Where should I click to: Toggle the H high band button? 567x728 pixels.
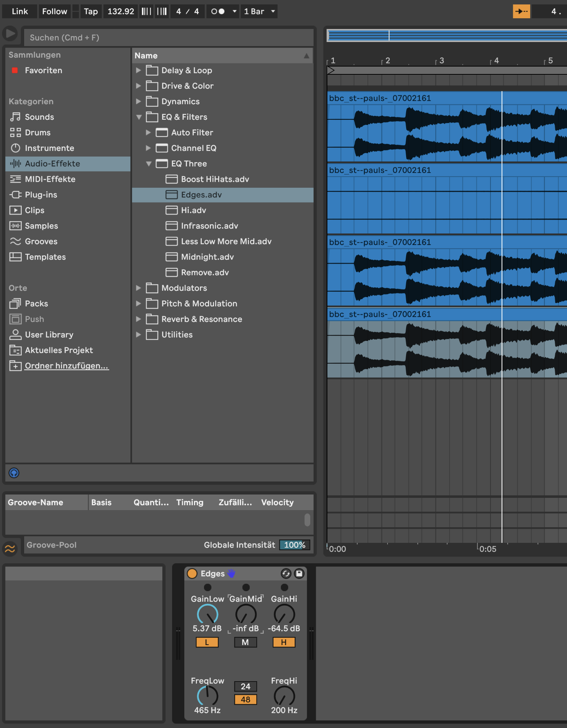tap(284, 642)
